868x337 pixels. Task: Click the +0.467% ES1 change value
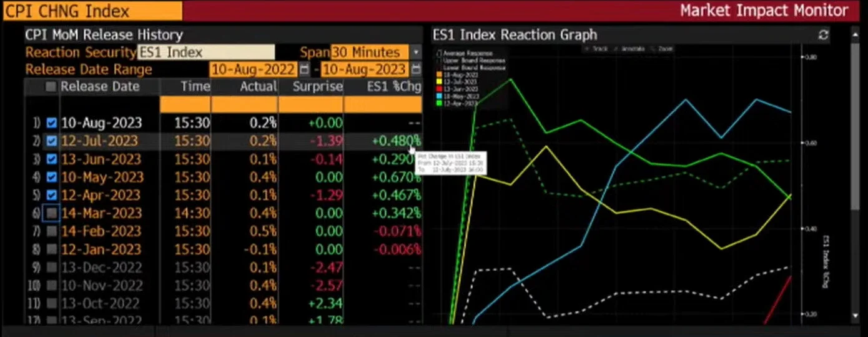click(397, 196)
